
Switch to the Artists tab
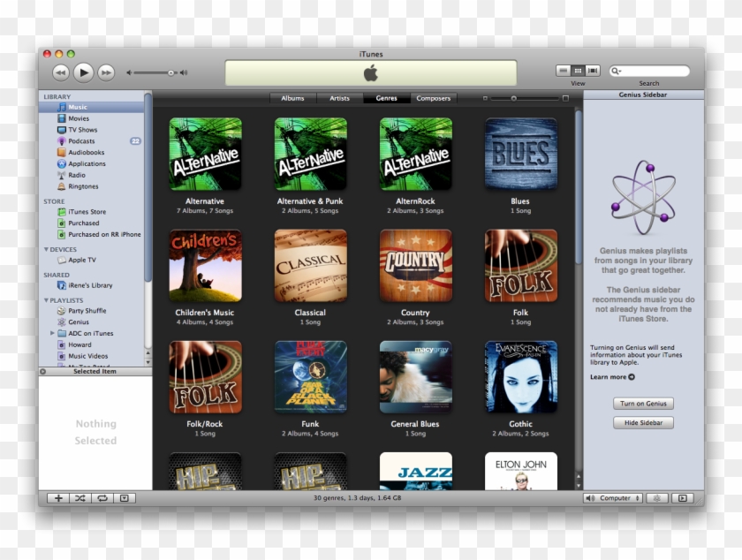tap(339, 98)
